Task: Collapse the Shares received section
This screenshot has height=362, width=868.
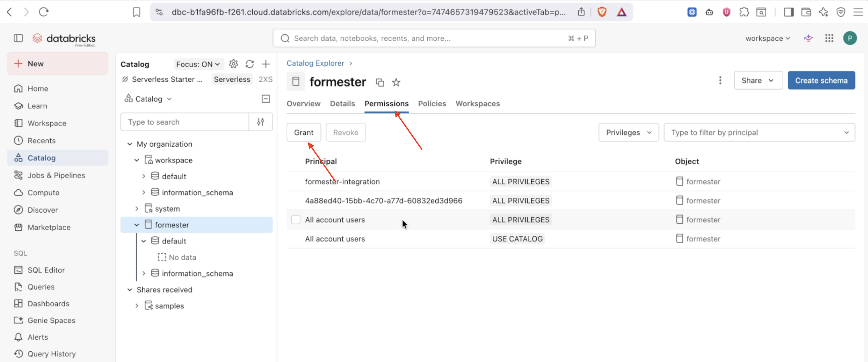Action: 129,289
